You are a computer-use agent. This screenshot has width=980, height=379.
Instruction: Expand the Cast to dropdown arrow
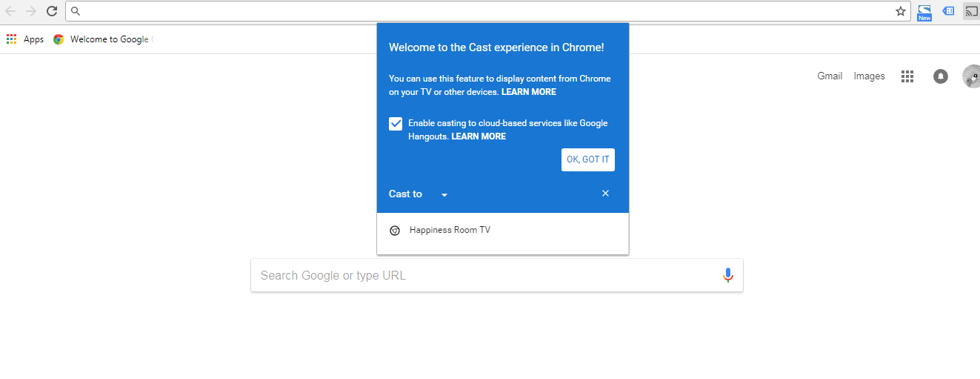[444, 194]
